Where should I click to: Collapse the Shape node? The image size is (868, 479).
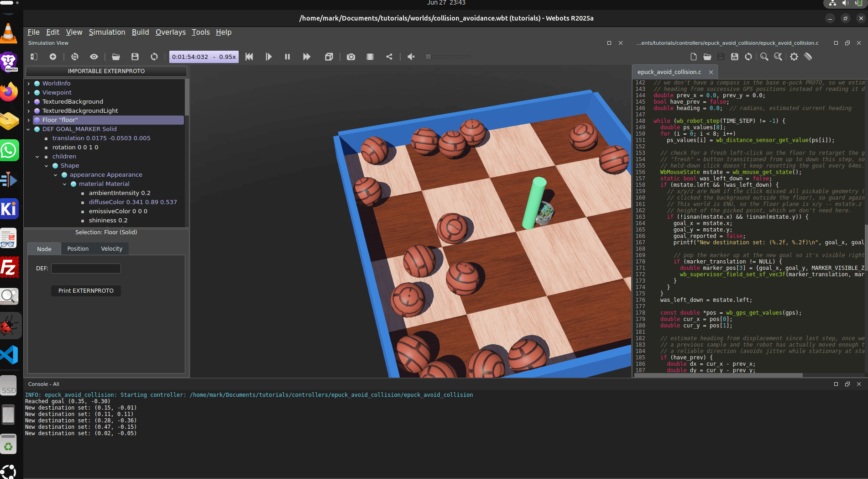pyautogui.click(x=47, y=166)
